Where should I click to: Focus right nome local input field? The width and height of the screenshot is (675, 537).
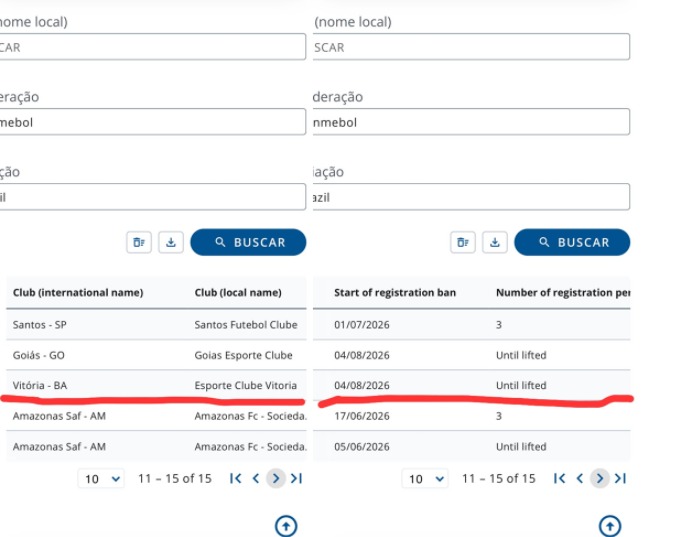(x=471, y=47)
